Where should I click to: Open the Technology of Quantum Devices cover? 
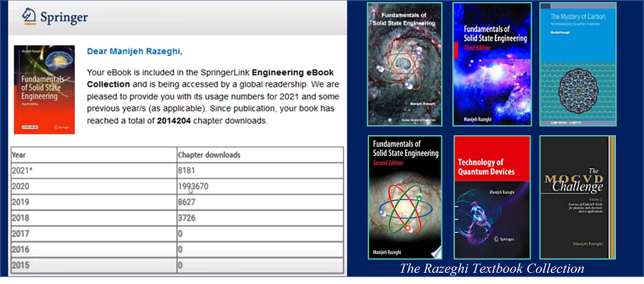click(x=492, y=197)
